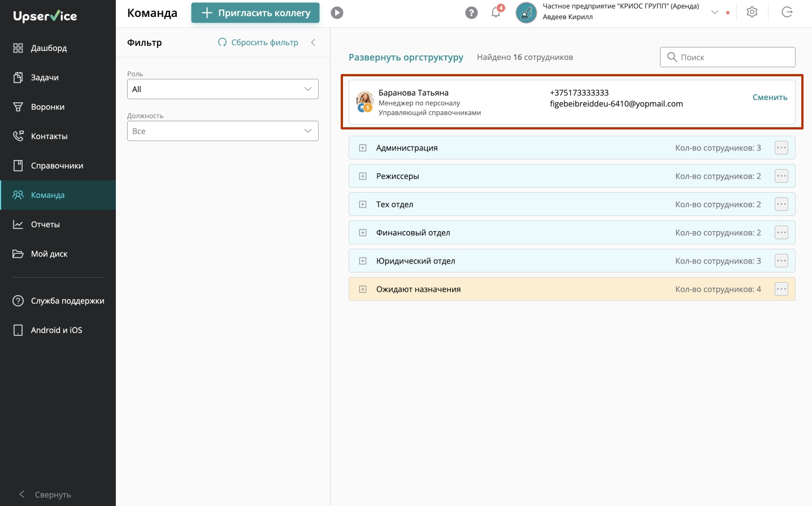This screenshot has width=812, height=506.
Task: Click email figebeibreiddeu-6410@yopmail.com
Action: (616, 104)
